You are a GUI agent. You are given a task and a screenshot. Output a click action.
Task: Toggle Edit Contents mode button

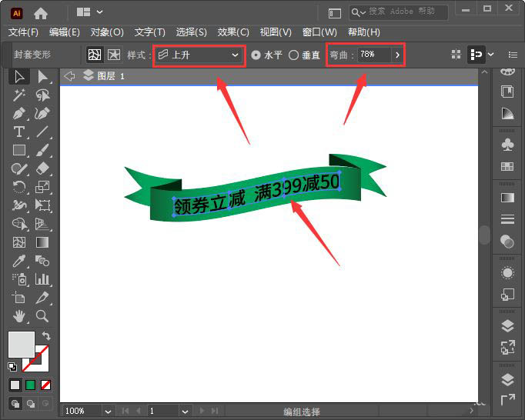point(114,54)
